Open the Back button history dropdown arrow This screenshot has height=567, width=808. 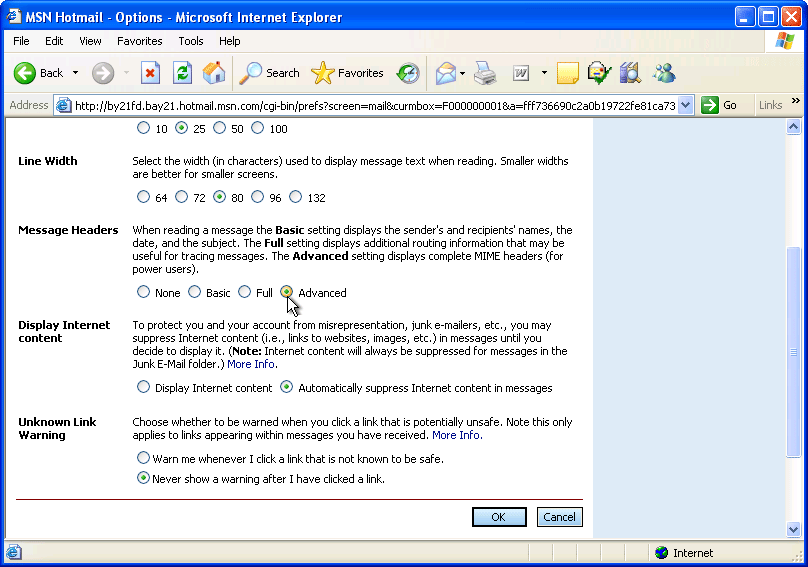pos(76,73)
